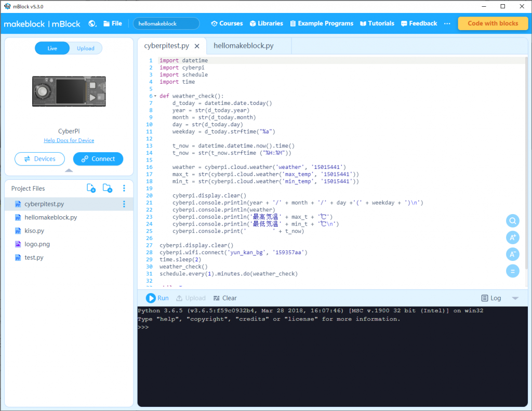The image size is (532, 411).
Task: Click the code editor vertical scrollbar
Action: [526, 163]
